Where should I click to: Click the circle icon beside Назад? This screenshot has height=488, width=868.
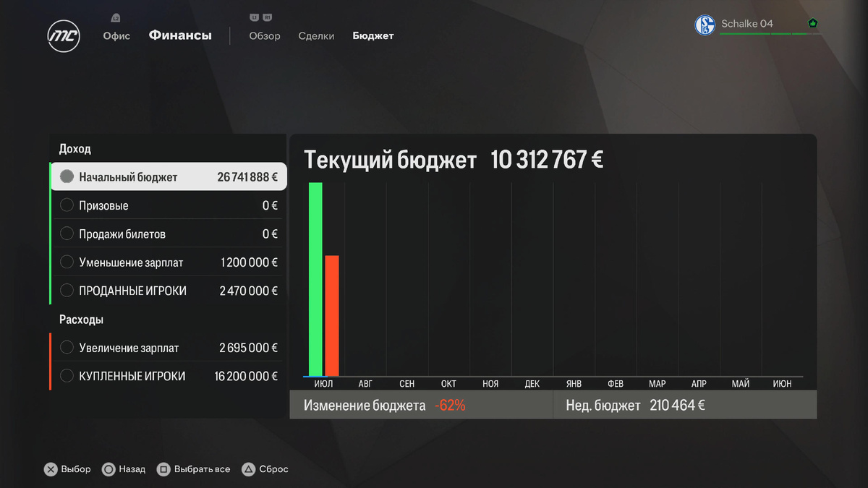(x=107, y=469)
